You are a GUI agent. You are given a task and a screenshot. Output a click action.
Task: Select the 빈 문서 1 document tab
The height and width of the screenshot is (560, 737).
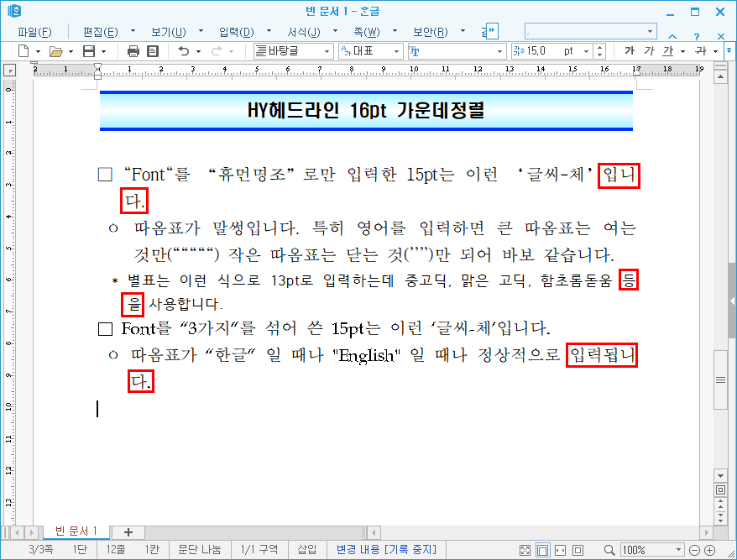[76, 531]
